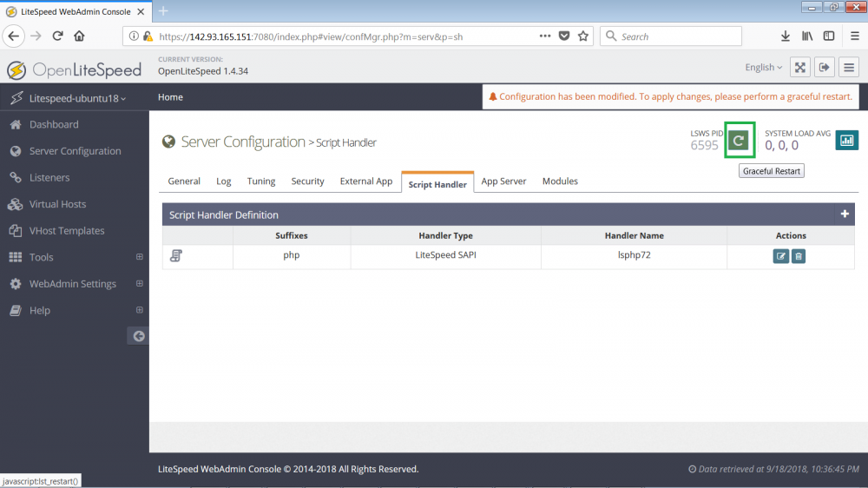Click the LSWS PID value 6595
The width and height of the screenshot is (868, 488).
(x=704, y=146)
